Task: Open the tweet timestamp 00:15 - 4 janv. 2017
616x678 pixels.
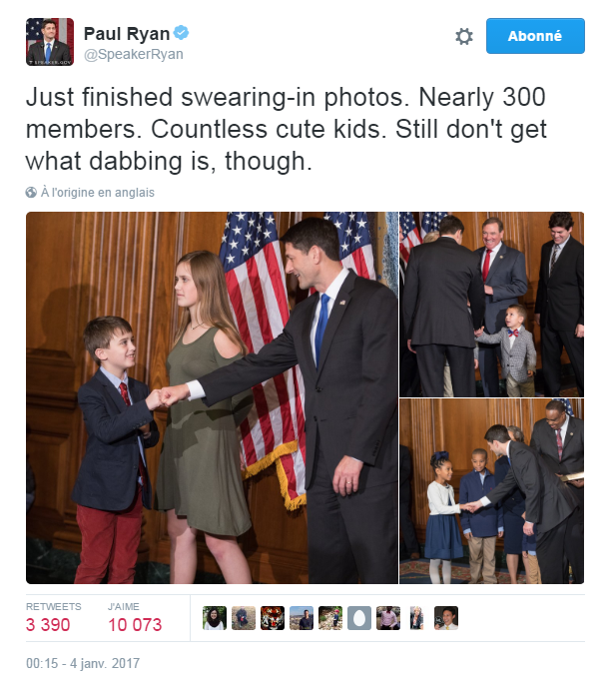Action: click(x=83, y=663)
